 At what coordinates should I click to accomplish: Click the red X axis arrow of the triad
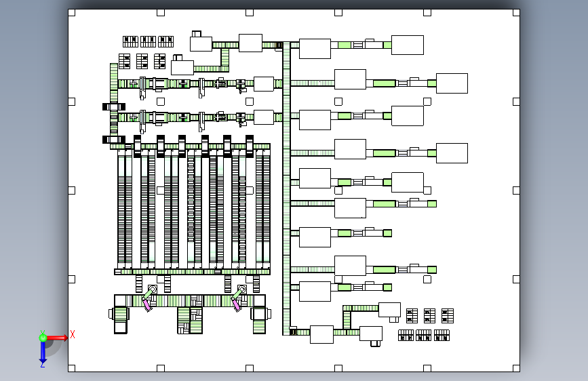point(57,338)
